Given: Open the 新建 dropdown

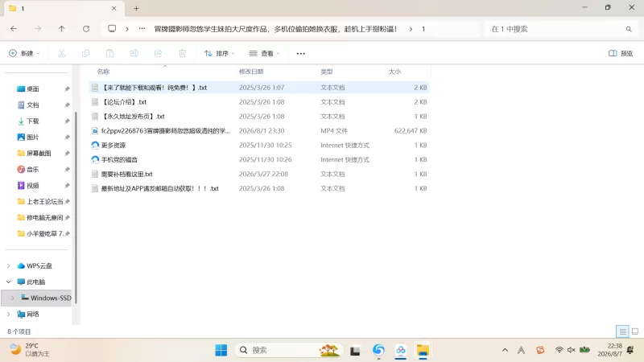Looking at the screenshot, I should [24, 53].
